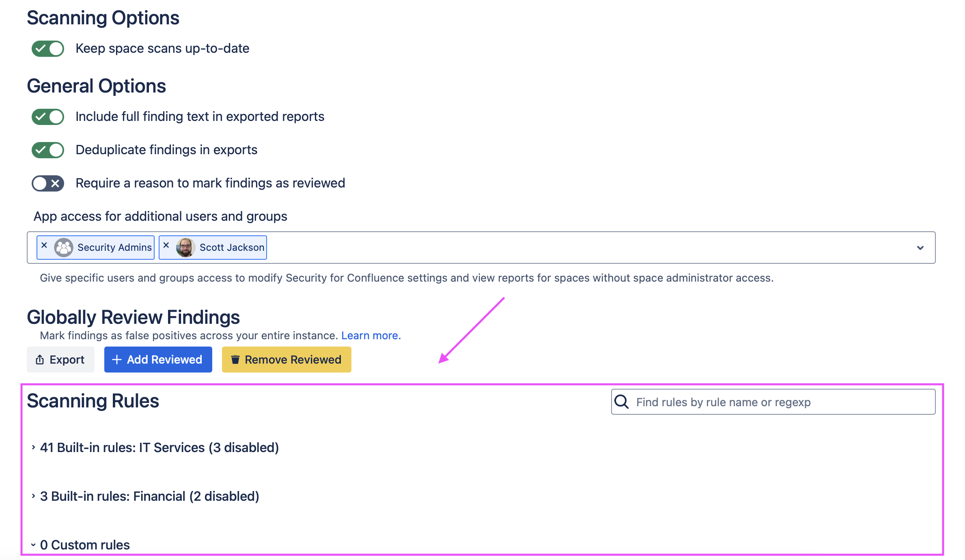Open the Learn more link
Image resolution: width=965 pixels, height=560 pixels.
point(371,336)
